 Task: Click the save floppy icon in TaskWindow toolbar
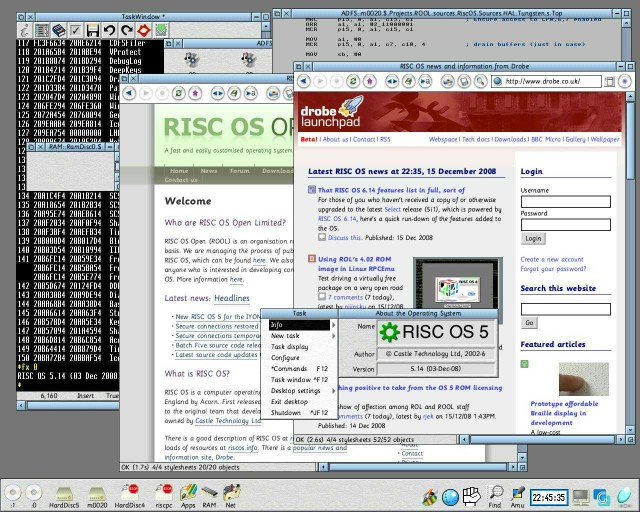(x=92, y=32)
